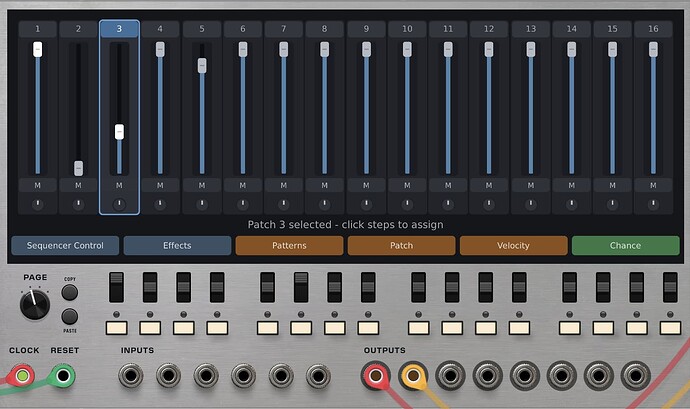This screenshot has height=409, width=690.
Task: Mute channel 3 with its M button
Action: click(119, 185)
